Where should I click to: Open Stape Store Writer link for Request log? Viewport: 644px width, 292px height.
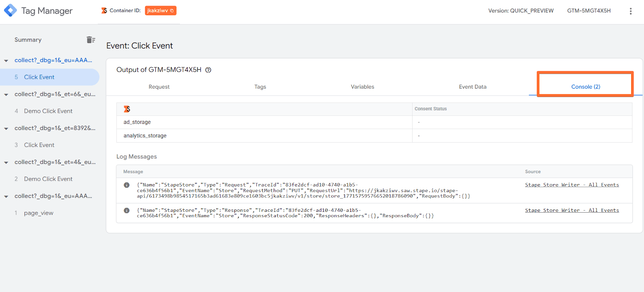pos(572,185)
